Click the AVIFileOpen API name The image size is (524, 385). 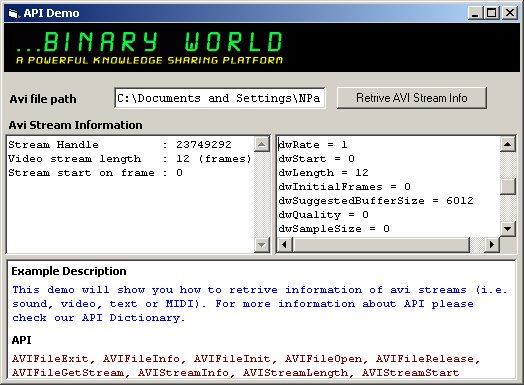point(323,359)
